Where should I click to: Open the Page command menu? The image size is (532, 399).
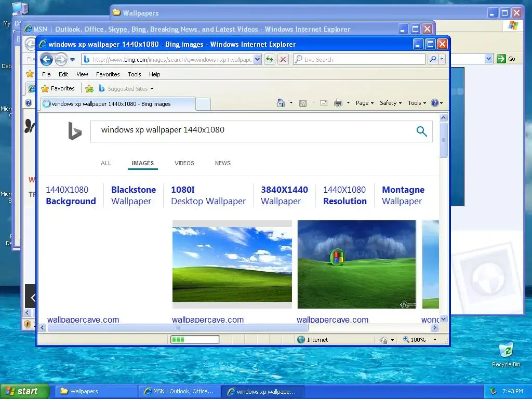pos(365,103)
